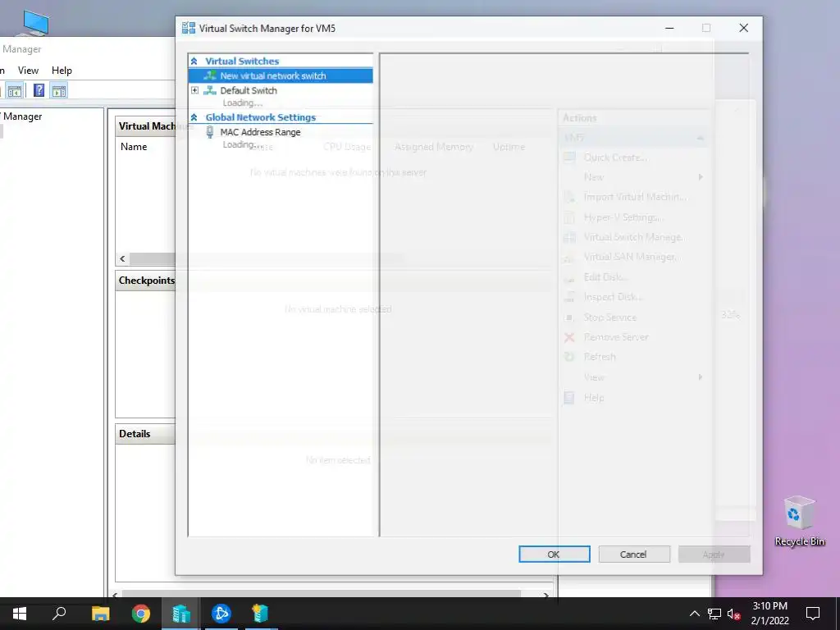The width and height of the screenshot is (840, 630).
Task: Click left scroll arrow in Virtual Machines pane
Action: point(123,258)
